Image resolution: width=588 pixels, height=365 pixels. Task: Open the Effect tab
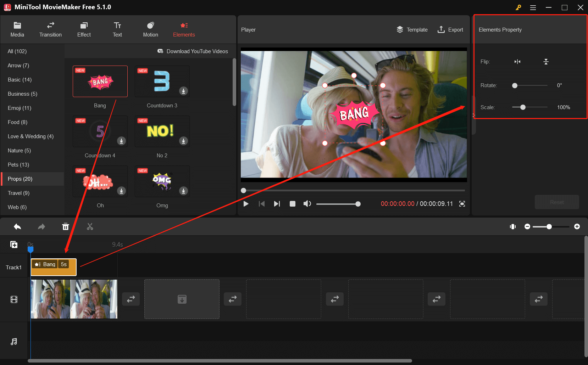pos(84,29)
